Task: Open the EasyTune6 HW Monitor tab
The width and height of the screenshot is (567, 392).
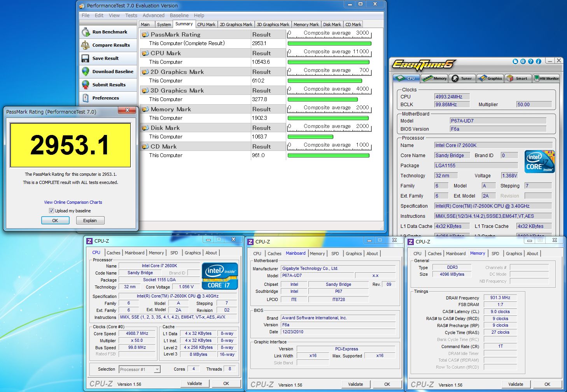Action: pyautogui.click(x=546, y=78)
